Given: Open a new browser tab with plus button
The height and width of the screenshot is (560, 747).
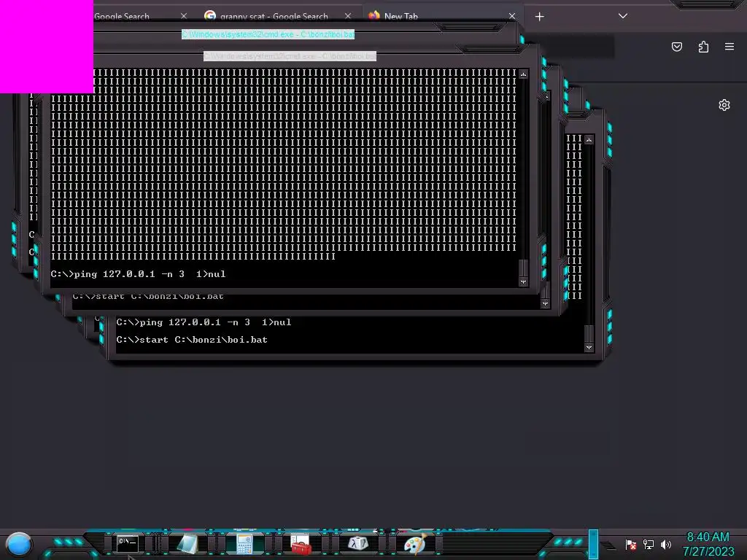Looking at the screenshot, I should coord(539,17).
